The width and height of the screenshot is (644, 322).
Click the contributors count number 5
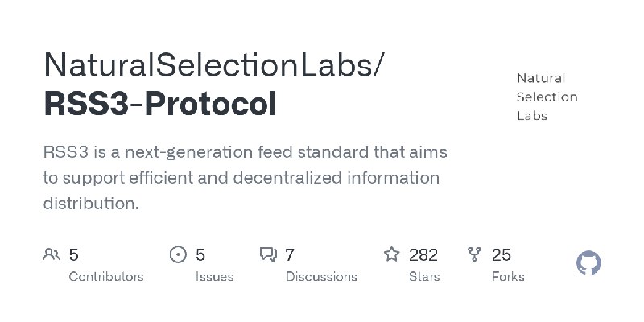point(74,255)
